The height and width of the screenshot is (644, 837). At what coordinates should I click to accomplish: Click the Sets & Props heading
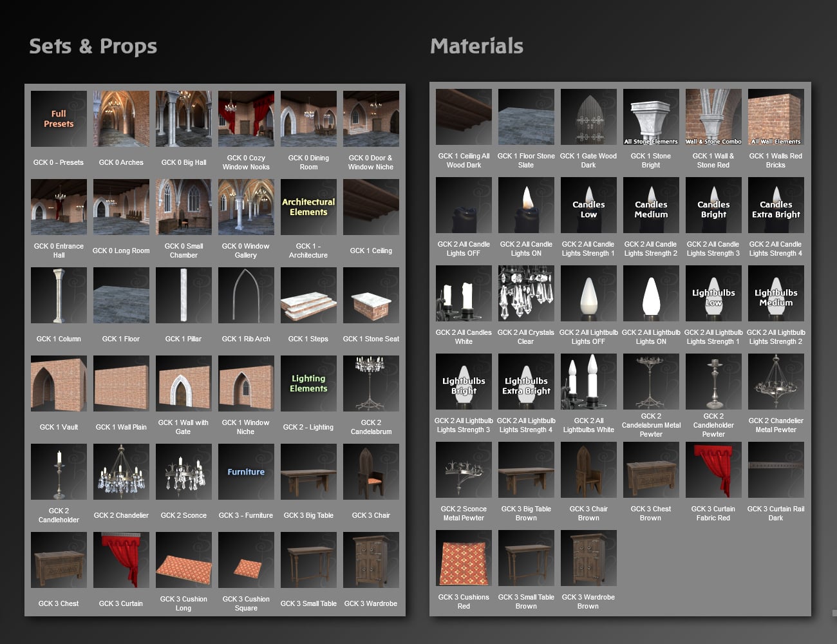click(x=93, y=45)
